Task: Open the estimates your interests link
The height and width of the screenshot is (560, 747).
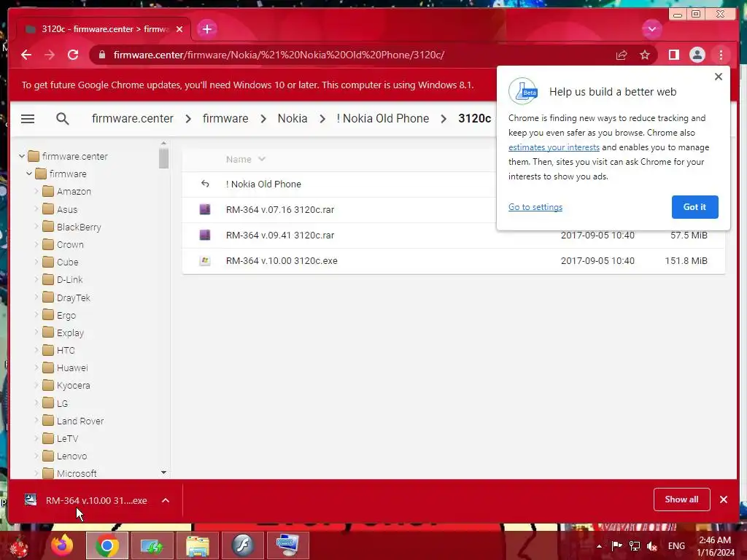Action: [554, 147]
